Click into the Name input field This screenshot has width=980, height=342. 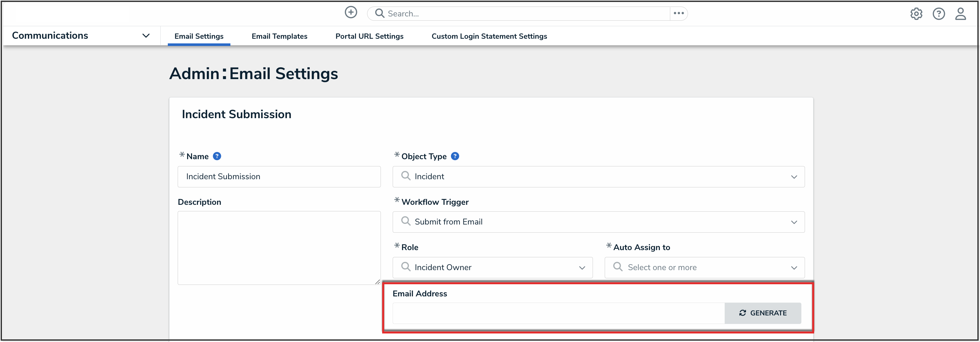coord(279,177)
